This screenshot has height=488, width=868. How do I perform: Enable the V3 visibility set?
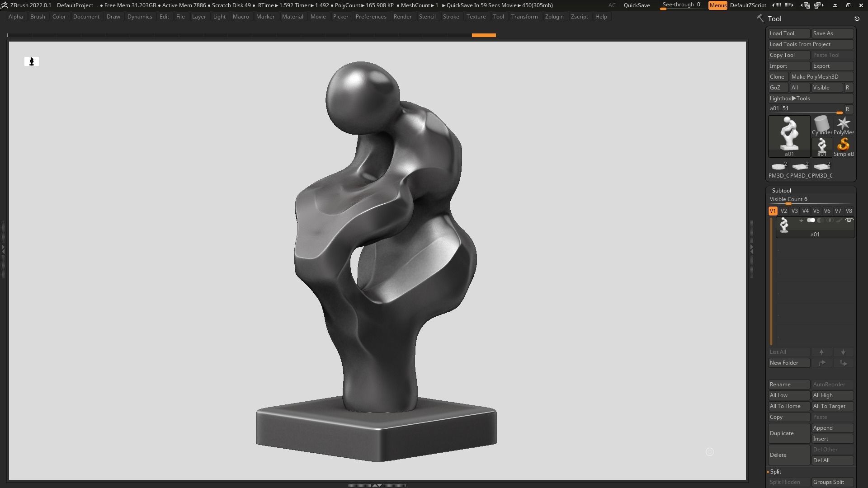[794, 211]
